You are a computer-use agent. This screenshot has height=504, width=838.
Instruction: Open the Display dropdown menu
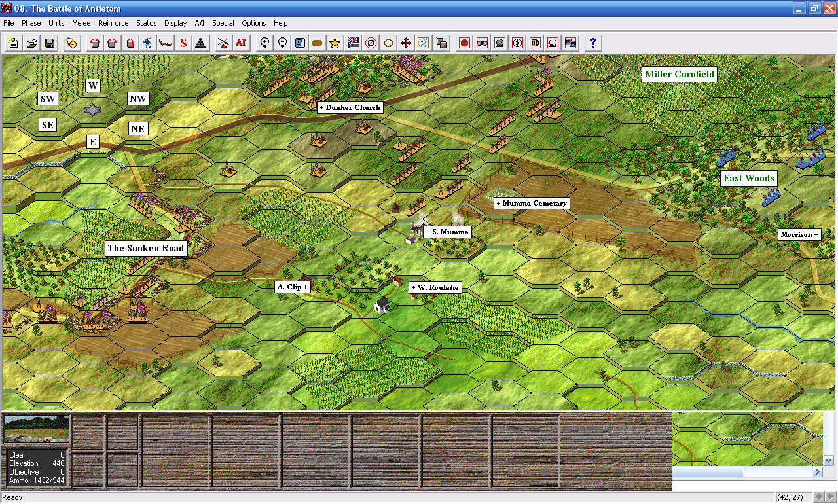(175, 23)
